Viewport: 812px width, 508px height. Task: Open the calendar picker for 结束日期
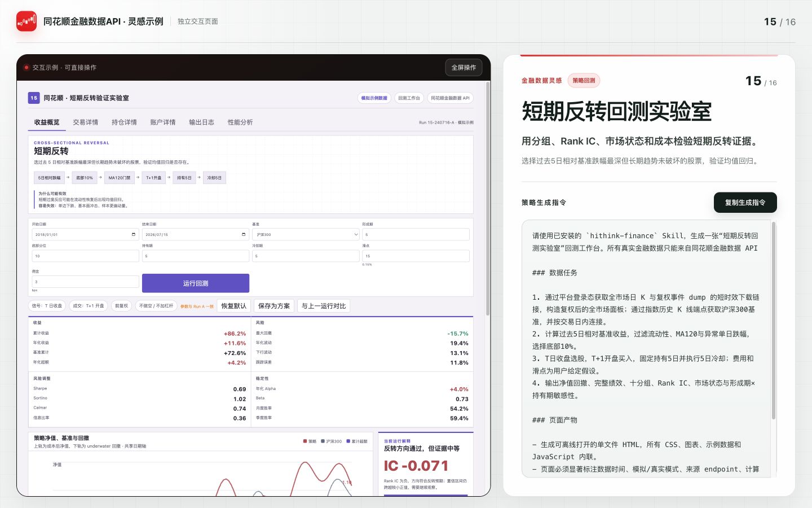pyautogui.click(x=244, y=234)
